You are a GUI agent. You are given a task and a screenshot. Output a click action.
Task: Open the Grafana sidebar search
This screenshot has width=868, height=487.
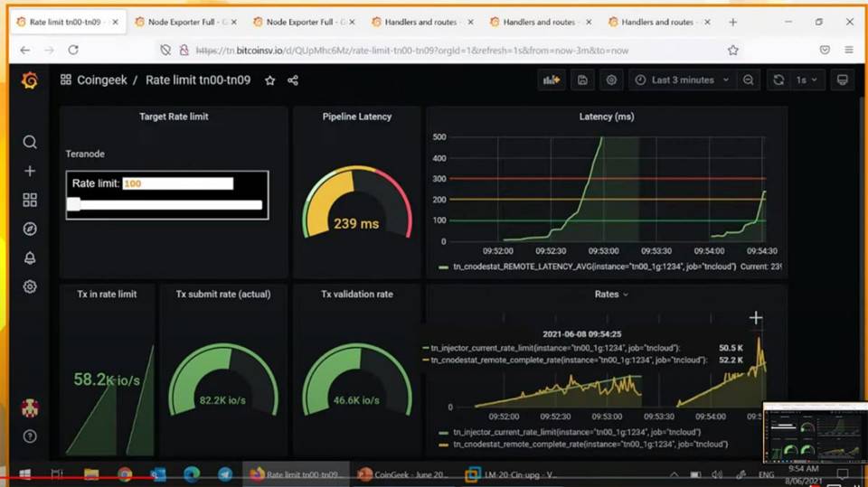pyautogui.click(x=30, y=142)
